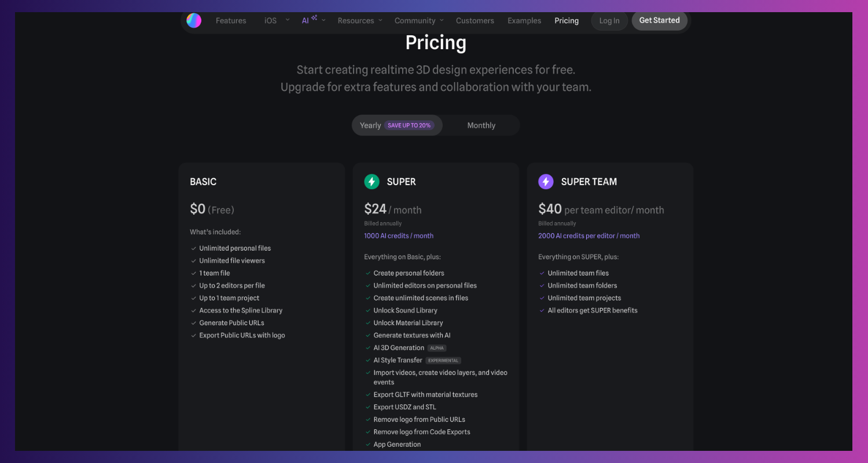The height and width of the screenshot is (463, 868).
Task: Click the green SUPER lightning bolt icon
Action: point(372,182)
